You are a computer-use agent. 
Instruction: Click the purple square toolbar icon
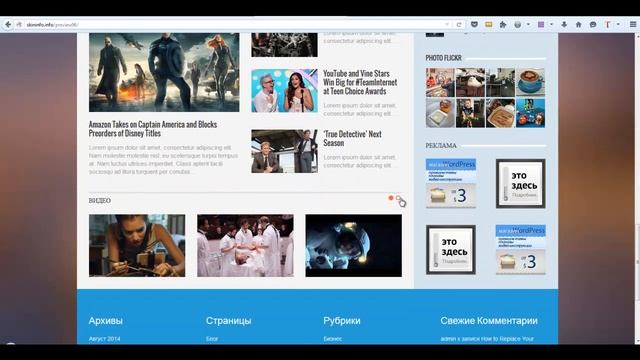pos(541,24)
